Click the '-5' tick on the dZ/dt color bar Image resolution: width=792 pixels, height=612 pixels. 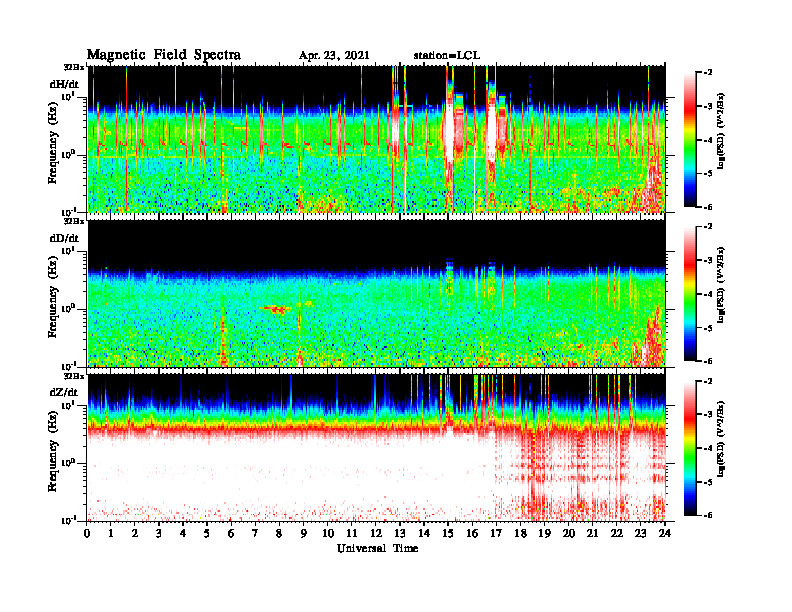pos(708,482)
